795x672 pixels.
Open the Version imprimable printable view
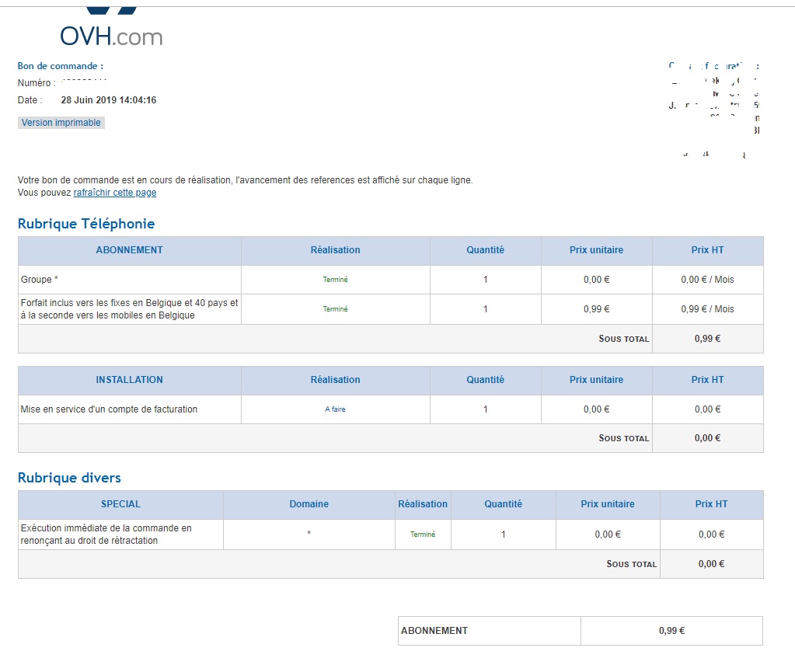(61, 123)
